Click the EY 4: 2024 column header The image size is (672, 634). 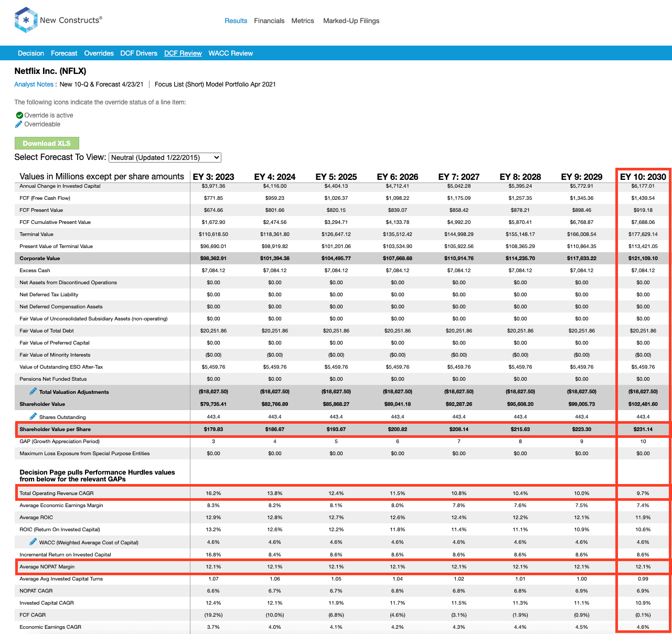click(275, 177)
